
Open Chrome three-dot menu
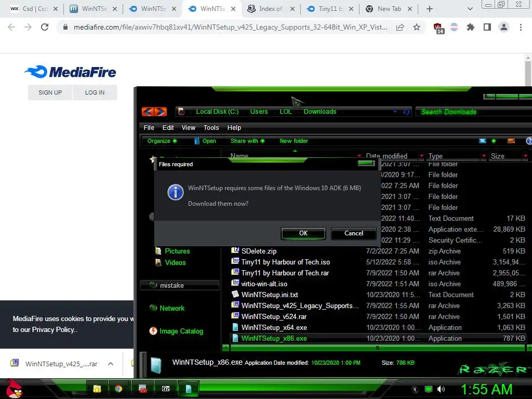point(521,27)
